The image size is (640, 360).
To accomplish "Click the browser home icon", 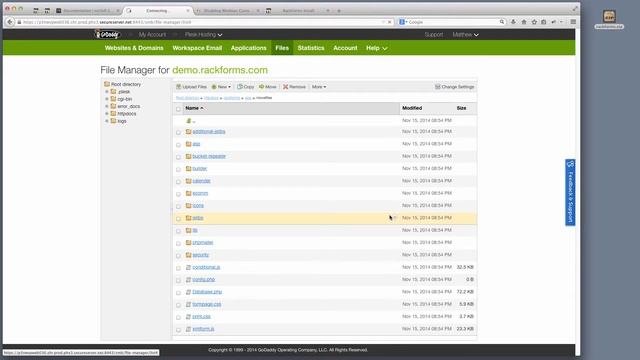I will 524,22.
